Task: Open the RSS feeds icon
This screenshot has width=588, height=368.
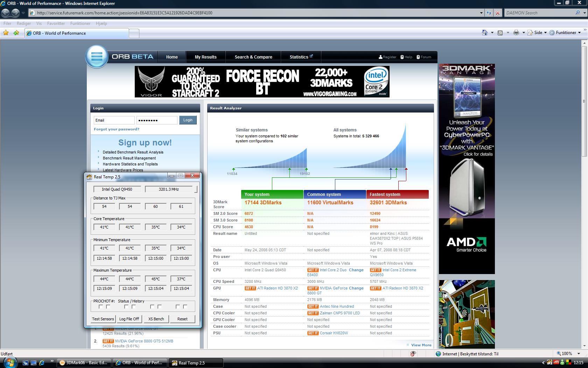Action: [500, 33]
